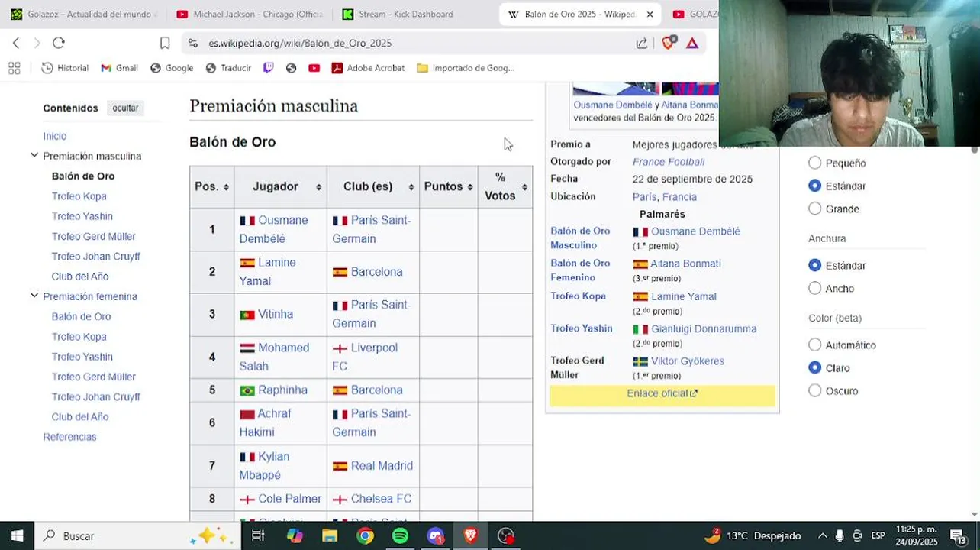
Task: Open the globe bookmark icon next to Twitch
Action: click(291, 68)
